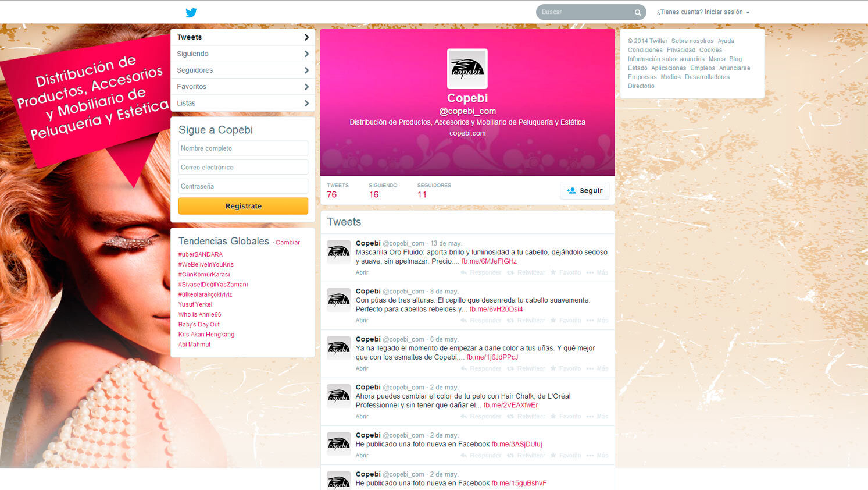868x490 pixels.
Task: Click Responder on the 13 de may tweet
Action: point(481,272)
